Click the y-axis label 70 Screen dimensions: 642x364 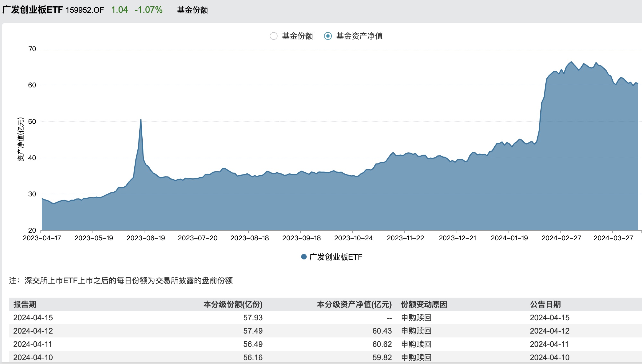click(32, 49)
